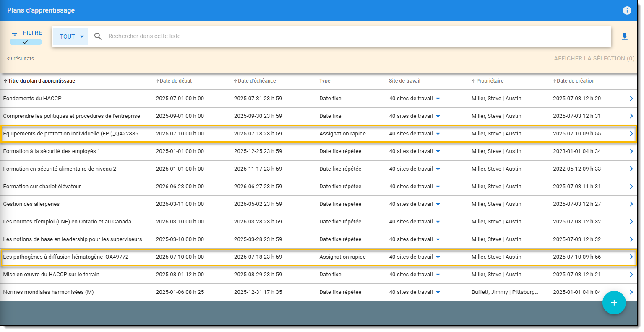
Task: Click the download list icon
Action: [x=624, y=36]
